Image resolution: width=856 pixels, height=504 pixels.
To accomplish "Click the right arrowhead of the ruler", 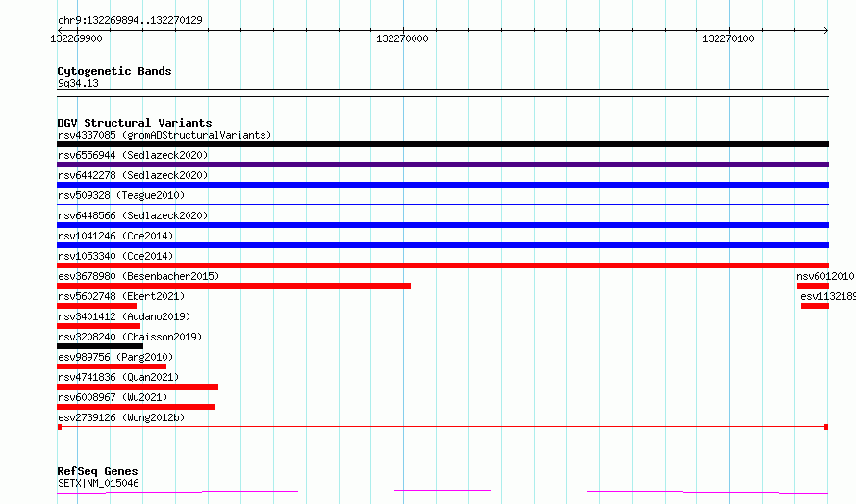I will [826, 30].
